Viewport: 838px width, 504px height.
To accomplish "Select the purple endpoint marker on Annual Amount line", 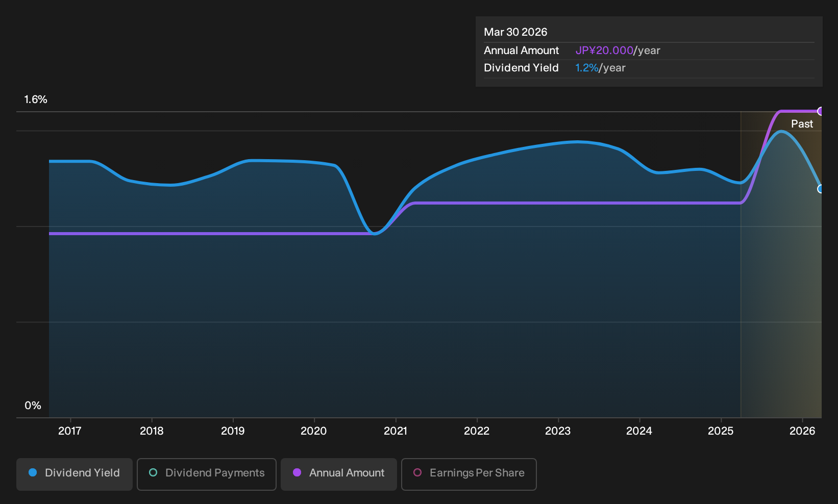I will coord(821,111).
